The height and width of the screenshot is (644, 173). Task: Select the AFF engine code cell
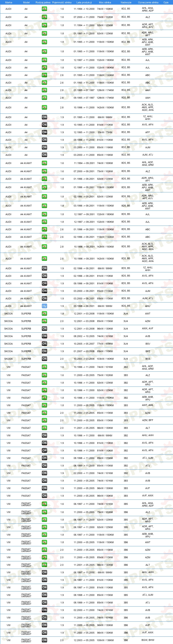[148, 132]
